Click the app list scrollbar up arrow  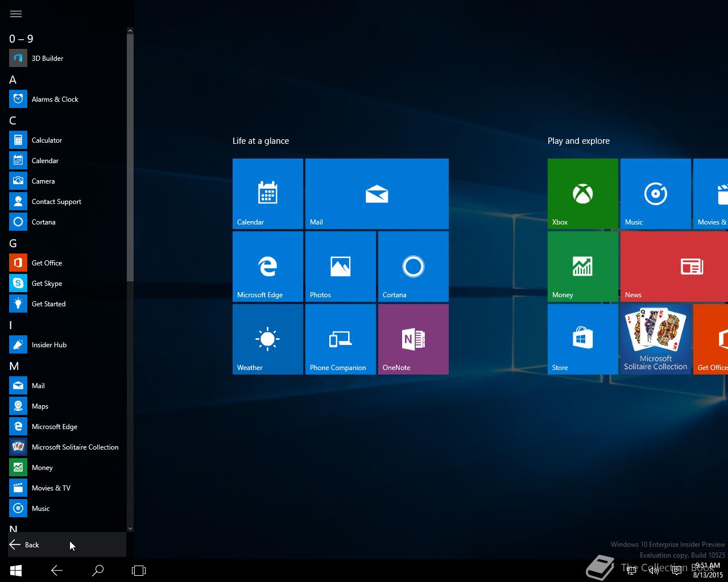(130, 31)
